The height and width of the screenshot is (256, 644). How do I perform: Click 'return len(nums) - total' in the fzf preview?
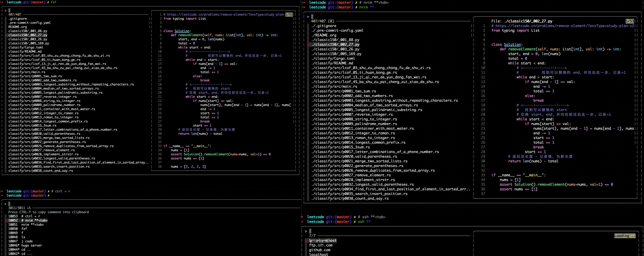click(x=200, y=134)
